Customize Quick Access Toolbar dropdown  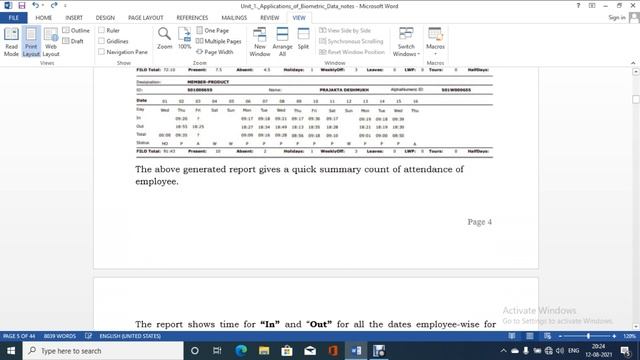coord(65,6)
